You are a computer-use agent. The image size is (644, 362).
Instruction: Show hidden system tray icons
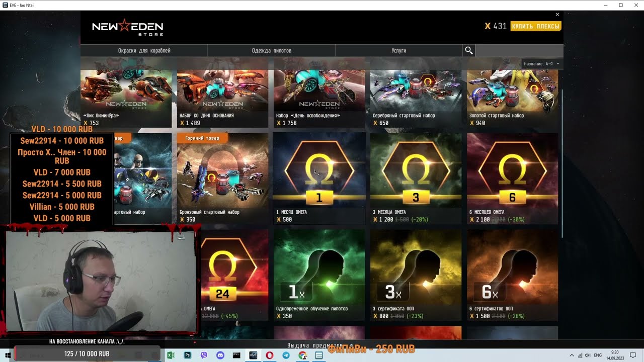coord(572,355)
